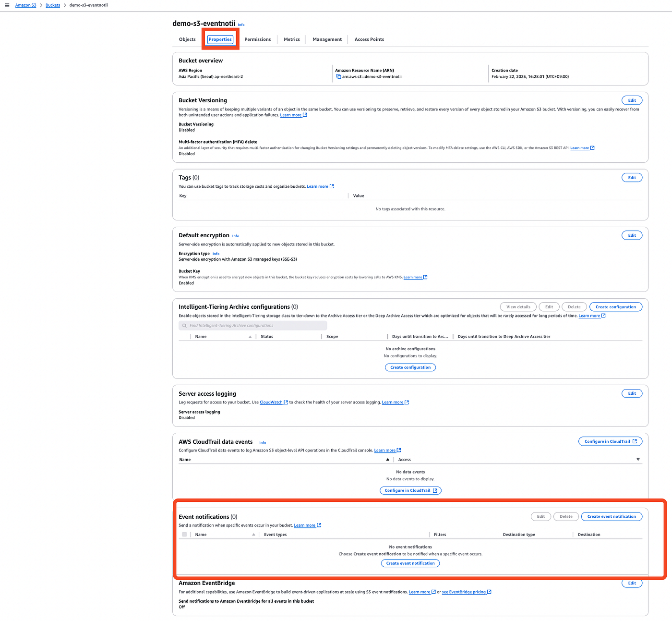
Task: Click the Key column header in Tags
Action: [183, 196]
